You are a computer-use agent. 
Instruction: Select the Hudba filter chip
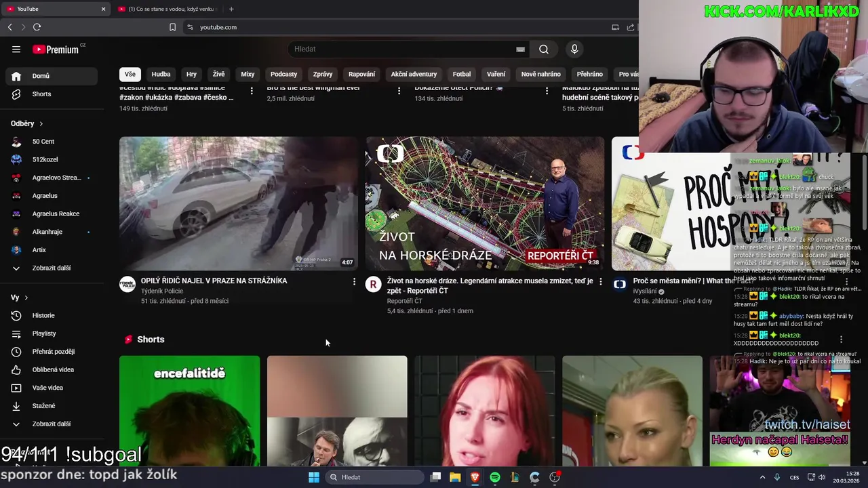[161, 74]
